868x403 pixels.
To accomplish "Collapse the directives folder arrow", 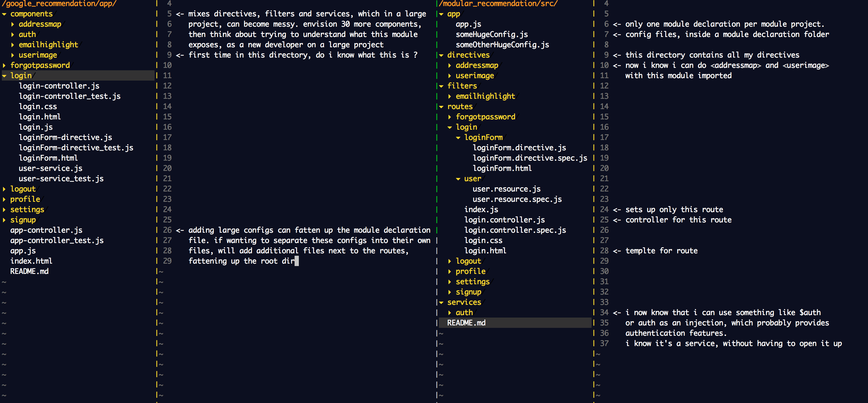I will [x=441, y=55].
